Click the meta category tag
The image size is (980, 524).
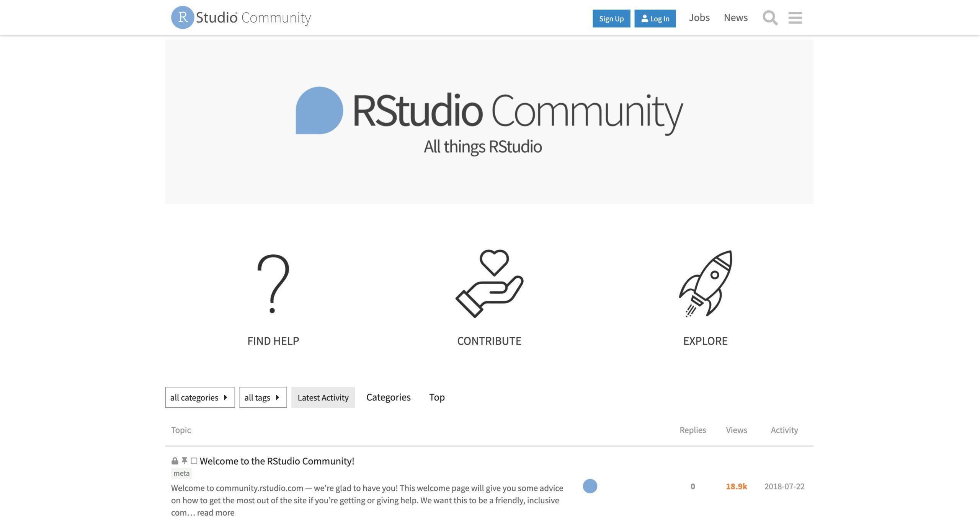(x=181, y=474)
